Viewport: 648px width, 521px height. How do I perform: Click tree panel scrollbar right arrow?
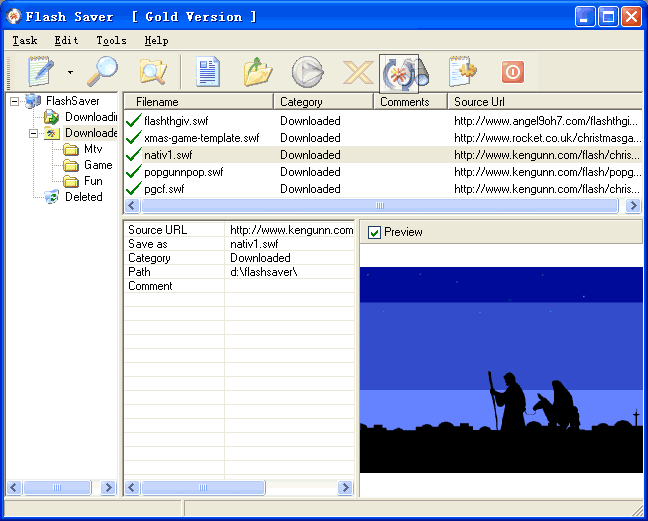coord(109,488)
